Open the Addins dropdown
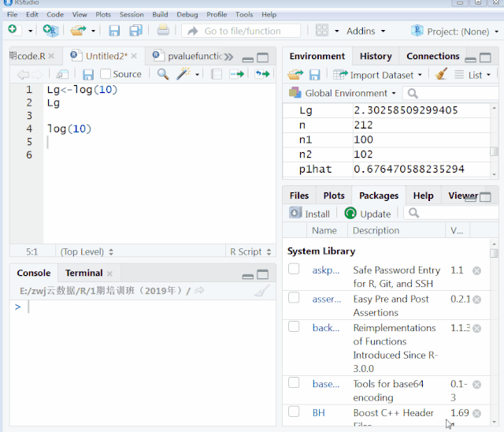This screenshot has width=504, height=432. (x=365, y=32)
